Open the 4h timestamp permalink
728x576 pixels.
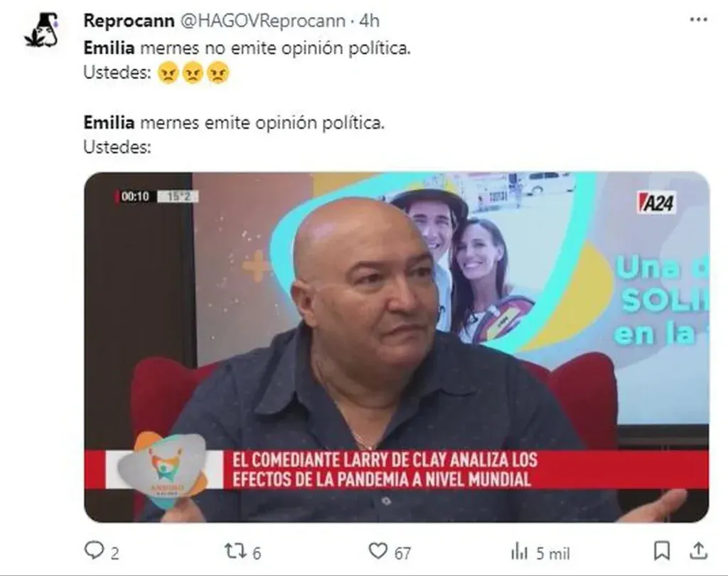[370, 21]
